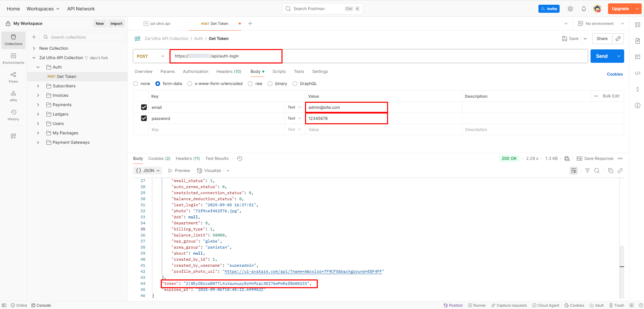Toggle response line wrap icon
Image resolution: width=644 pixels, height=309 pixels.
[574, 171]
